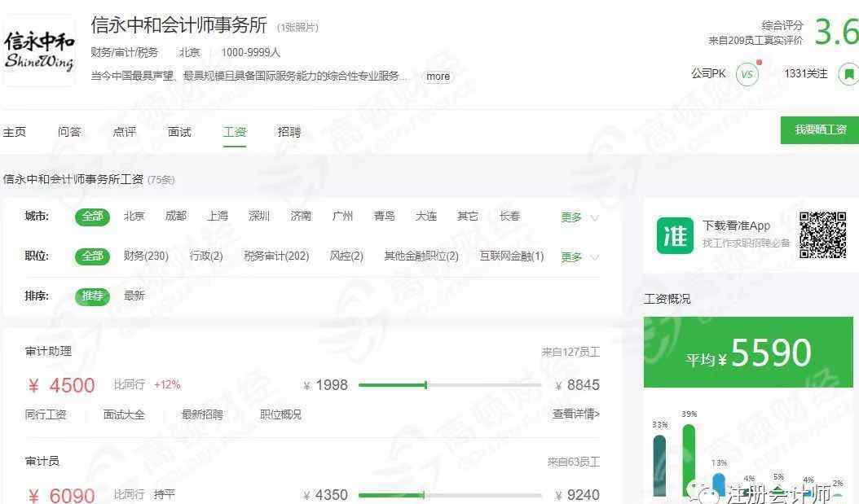Viewport: 859px width, 504px height.
Task: Click the 审计助理 salary range bar
Action: click(x=450, y=385)
